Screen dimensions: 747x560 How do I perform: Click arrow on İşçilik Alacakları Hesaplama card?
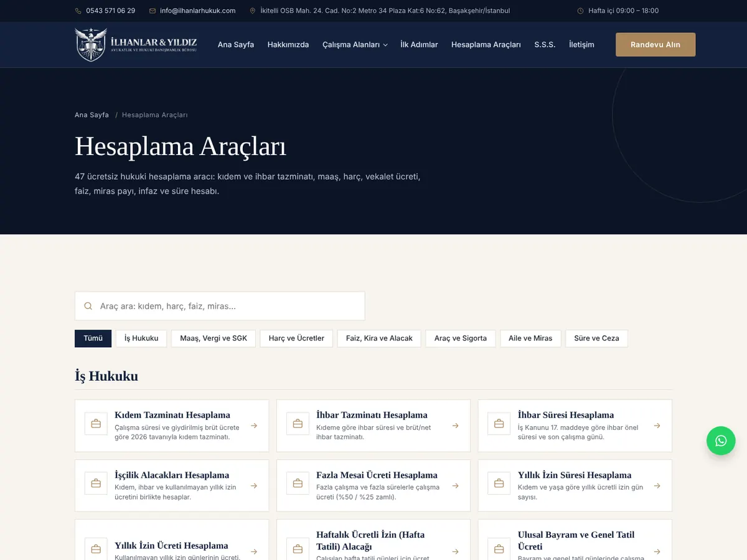click(254, 486)
